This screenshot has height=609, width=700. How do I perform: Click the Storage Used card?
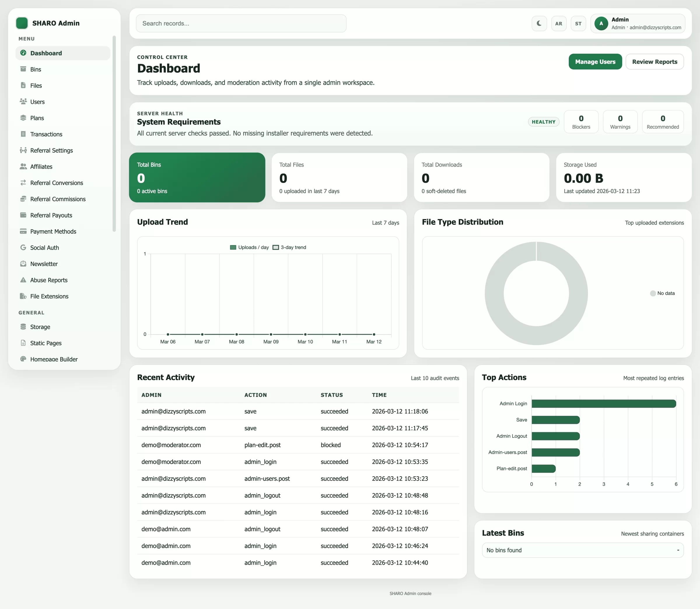624,177
